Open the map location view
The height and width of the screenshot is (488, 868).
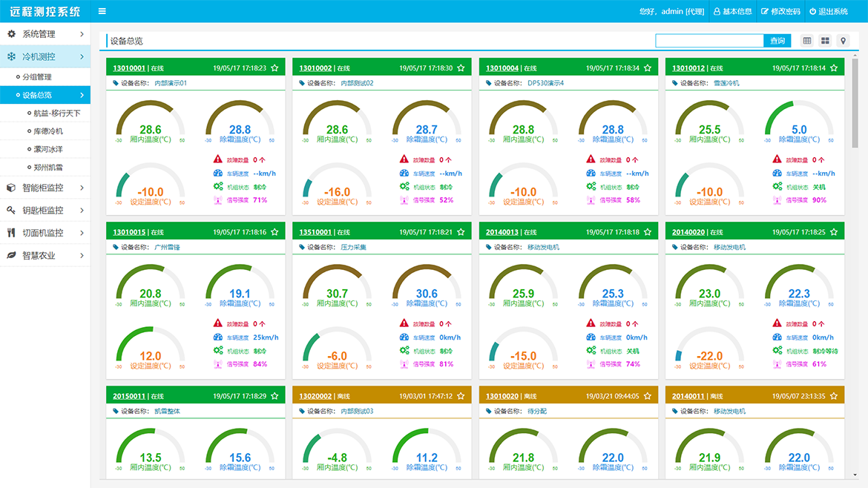click(843, 41)
